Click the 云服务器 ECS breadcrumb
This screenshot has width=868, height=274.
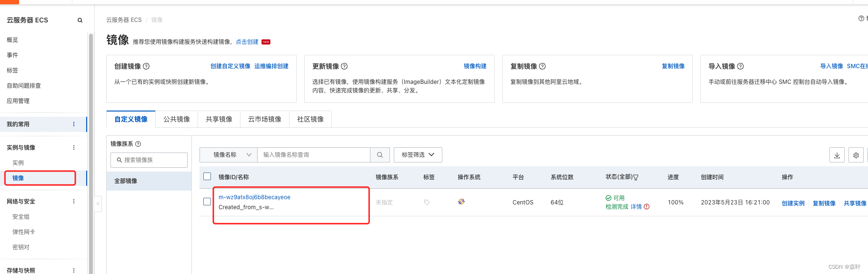[124, 20]
